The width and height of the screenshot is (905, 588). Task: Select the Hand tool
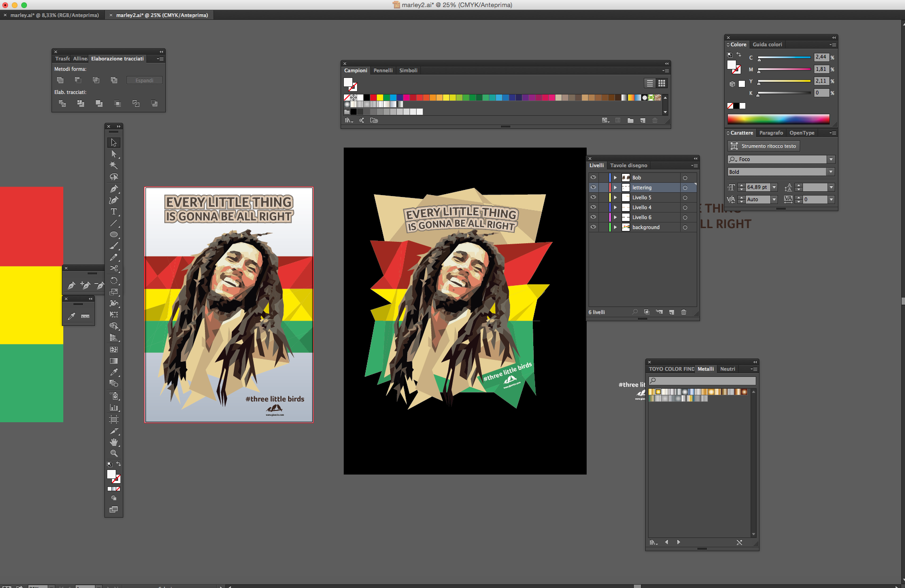pyautogui.click(x=114, y=442)
